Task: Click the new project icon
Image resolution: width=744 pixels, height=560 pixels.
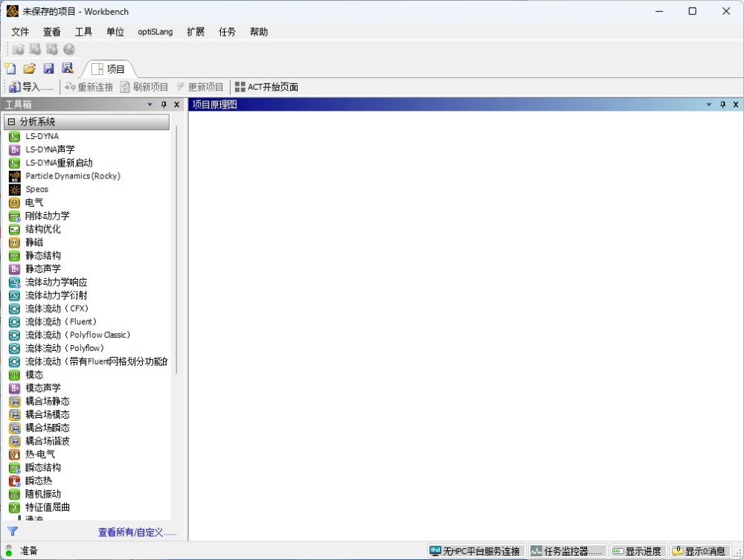Action: click(x=10, y=68)
